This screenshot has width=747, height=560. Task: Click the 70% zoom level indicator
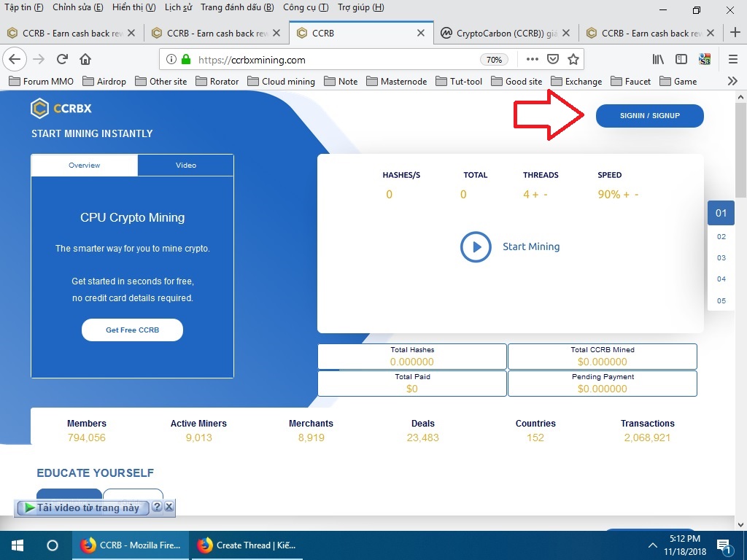point(494,60)
